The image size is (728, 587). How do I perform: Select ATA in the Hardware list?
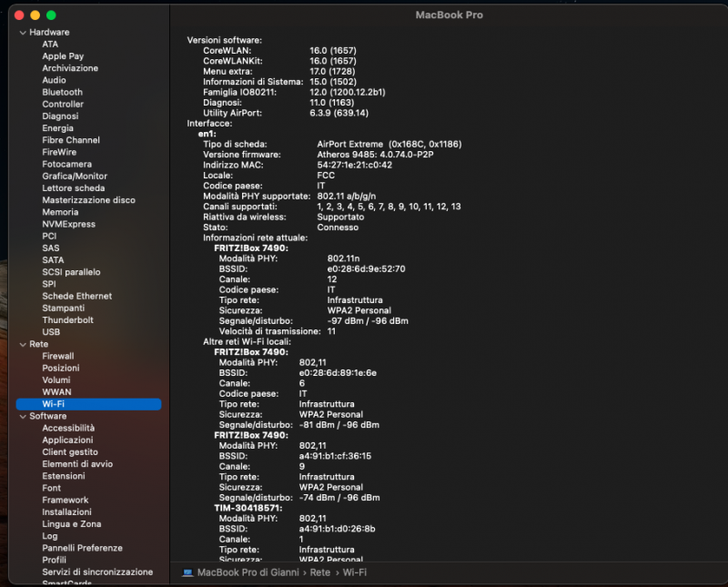pos(50,44)
